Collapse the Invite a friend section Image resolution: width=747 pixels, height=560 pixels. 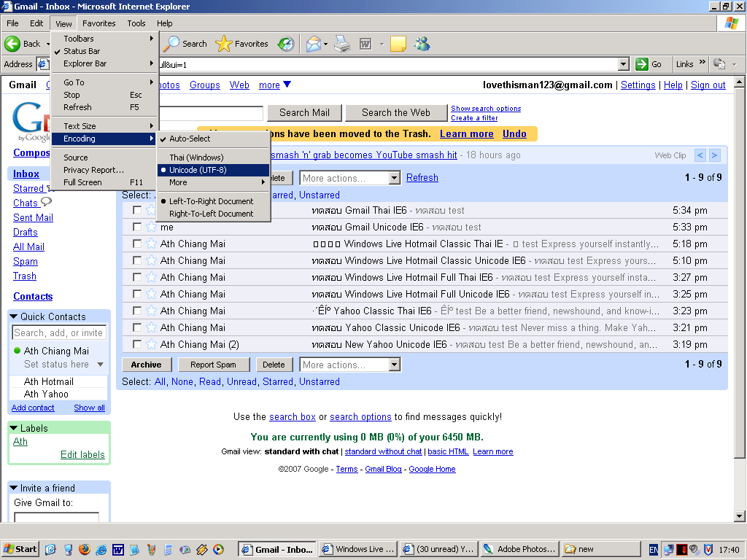14,488
